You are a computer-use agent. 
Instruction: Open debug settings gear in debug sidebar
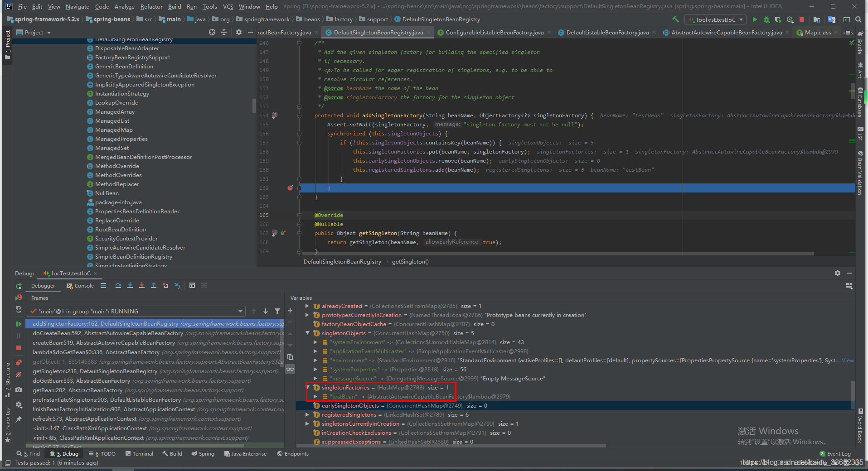coord(19,404)
